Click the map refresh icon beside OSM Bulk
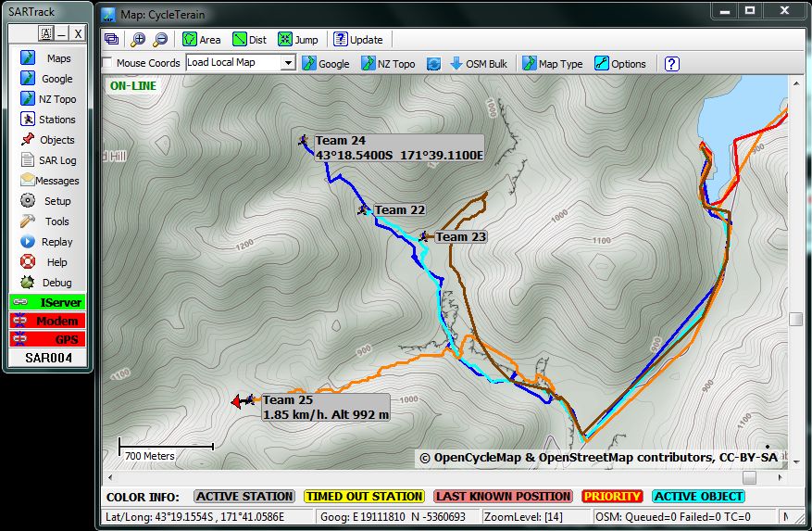Screen dimensions: 812x531 (x=433, y=64)
